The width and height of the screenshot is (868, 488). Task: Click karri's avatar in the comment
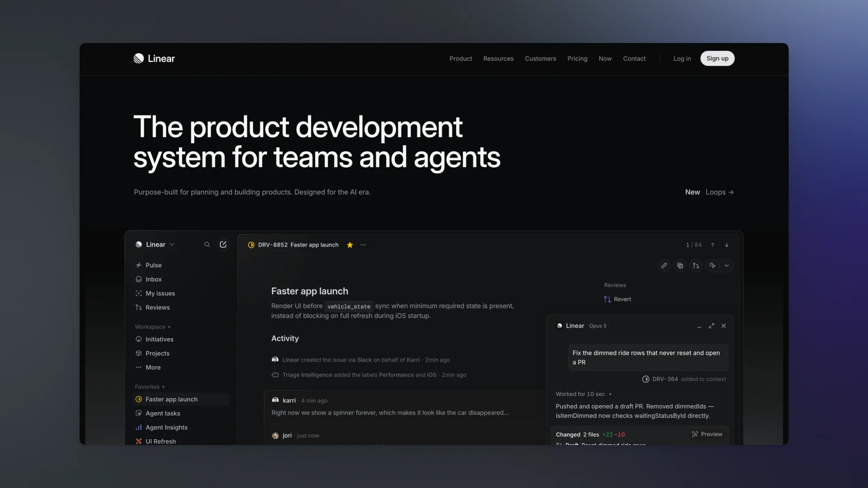[x=275, y=400]
